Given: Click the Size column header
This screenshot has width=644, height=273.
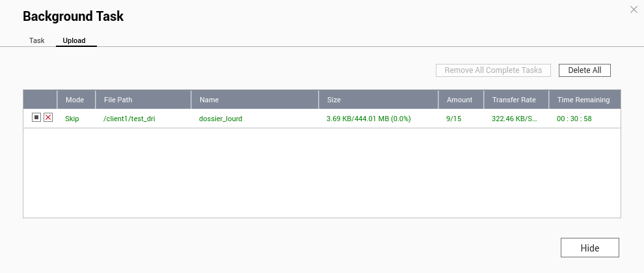Looking at the screenshot, I should tap(334, 100).
